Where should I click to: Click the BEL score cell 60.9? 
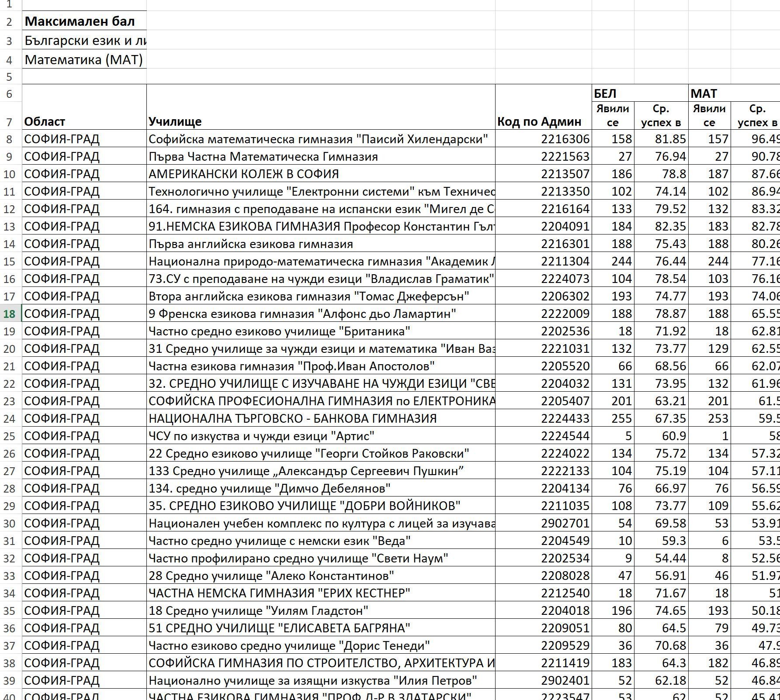tap(661, 436)
